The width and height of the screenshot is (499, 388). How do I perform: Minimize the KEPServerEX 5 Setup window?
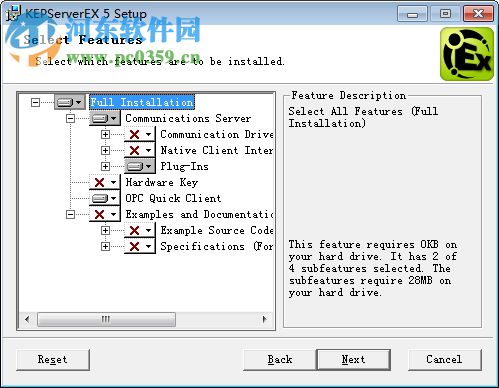pos(412,14)
